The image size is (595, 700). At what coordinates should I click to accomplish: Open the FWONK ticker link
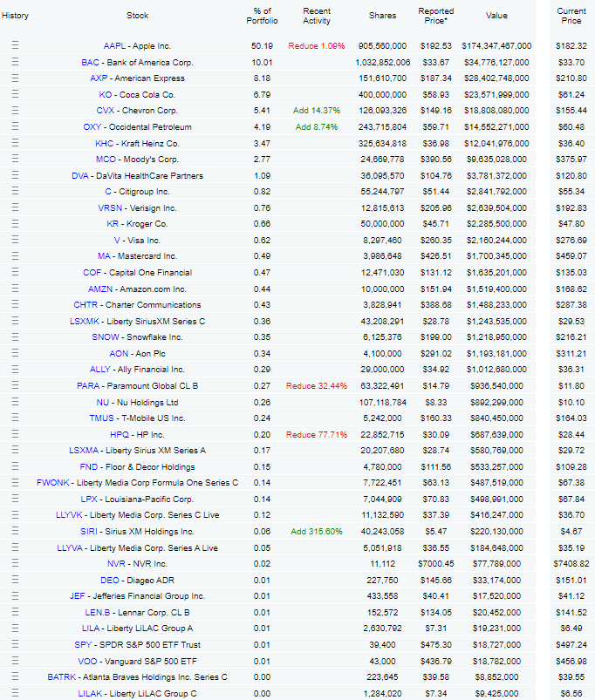click(52, 483)
